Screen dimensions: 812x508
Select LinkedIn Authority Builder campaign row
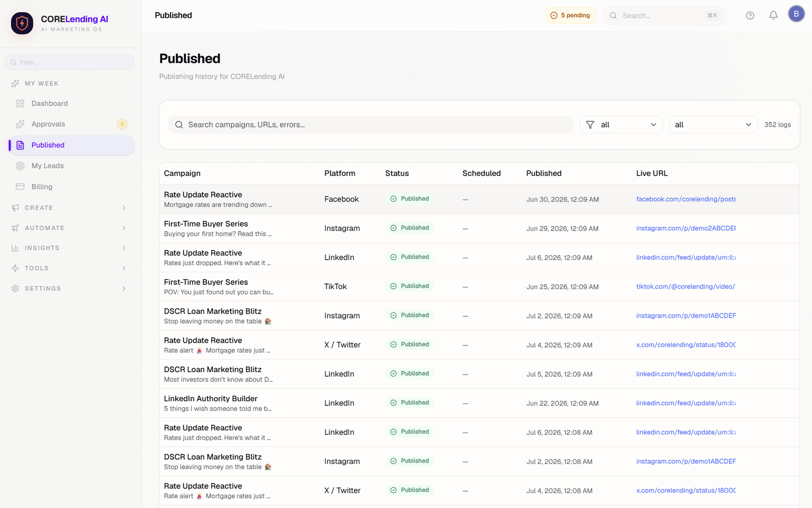coord(479,403)
